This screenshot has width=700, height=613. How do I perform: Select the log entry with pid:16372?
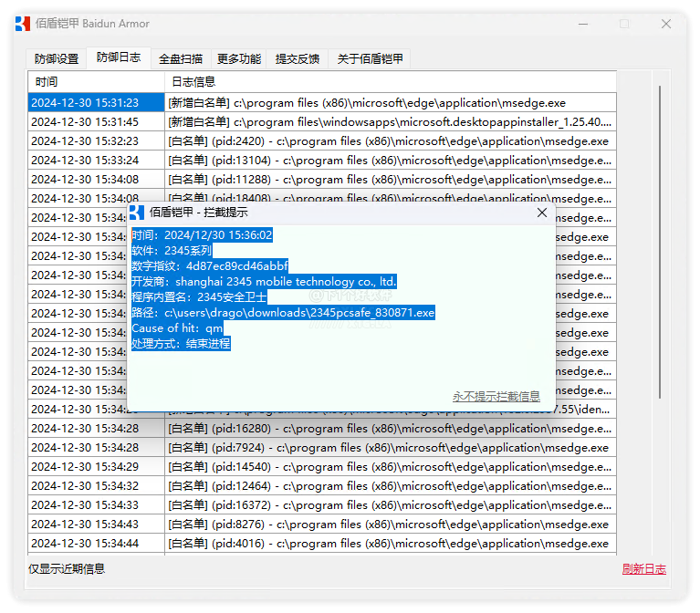coord(322,505)
